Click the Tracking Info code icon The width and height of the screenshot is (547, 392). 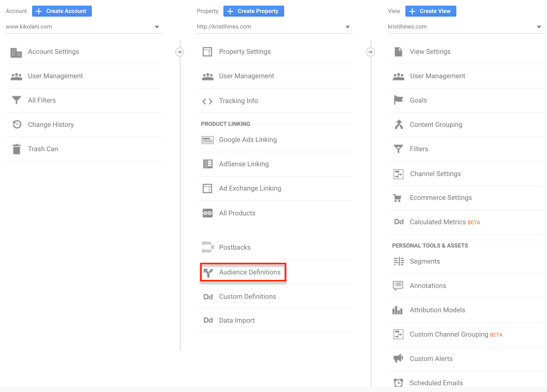tap(207, 100)
